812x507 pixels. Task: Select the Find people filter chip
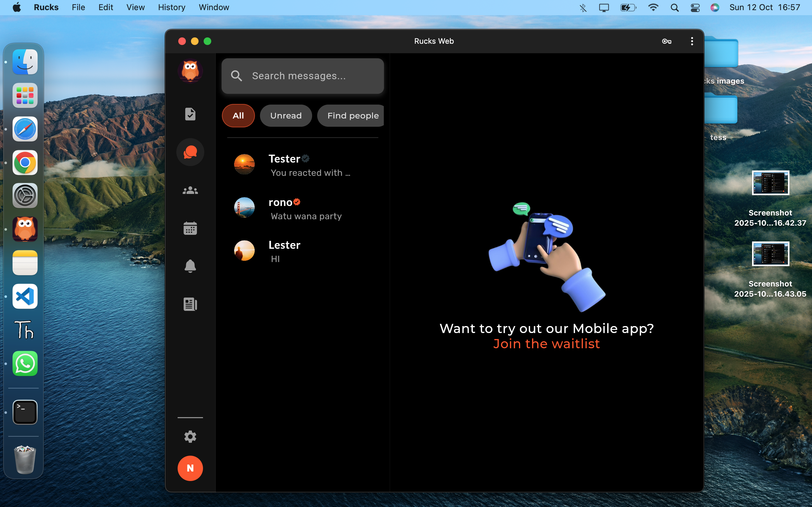click(x=352, y=116)
